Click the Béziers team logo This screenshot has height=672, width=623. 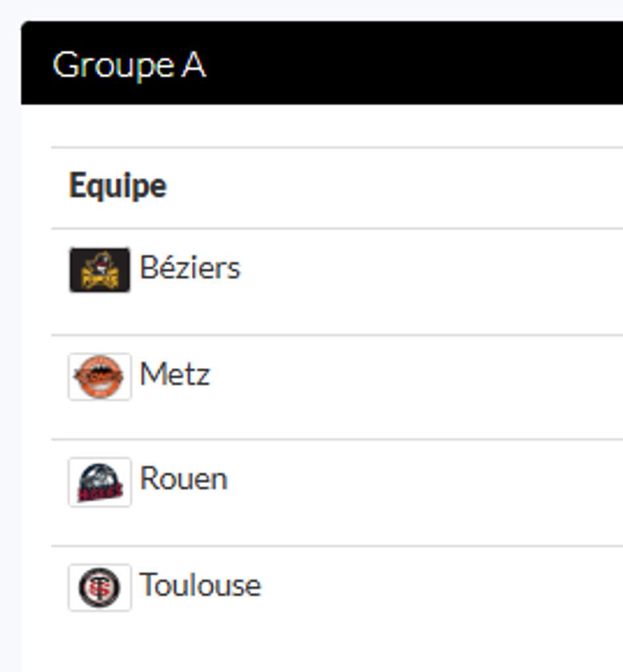(x=100, y=270)
